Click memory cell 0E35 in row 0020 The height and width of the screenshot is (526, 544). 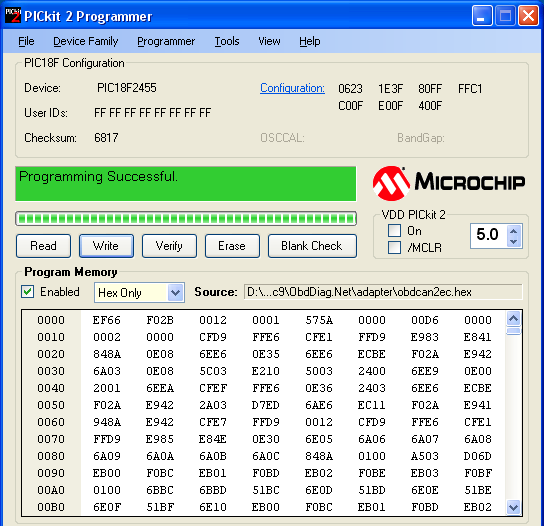[x=266, y=354]
